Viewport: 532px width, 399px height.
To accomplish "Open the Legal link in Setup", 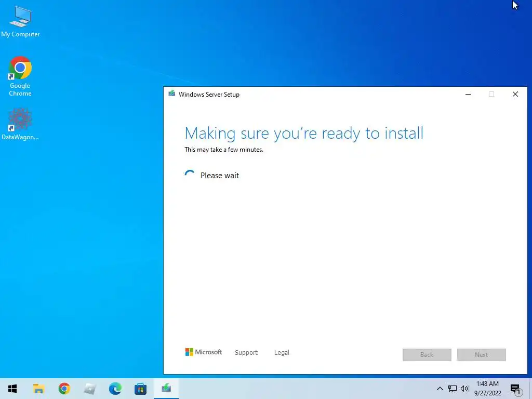I will (282, 353).
